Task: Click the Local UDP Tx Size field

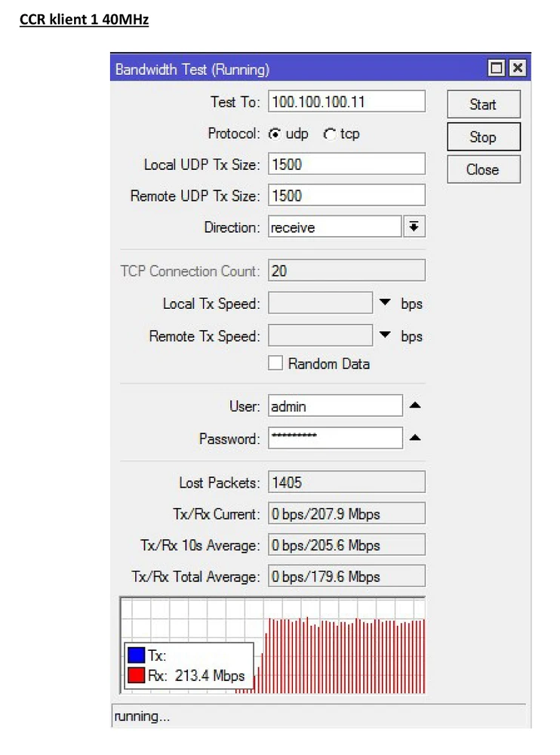Action: pos(346,164)
